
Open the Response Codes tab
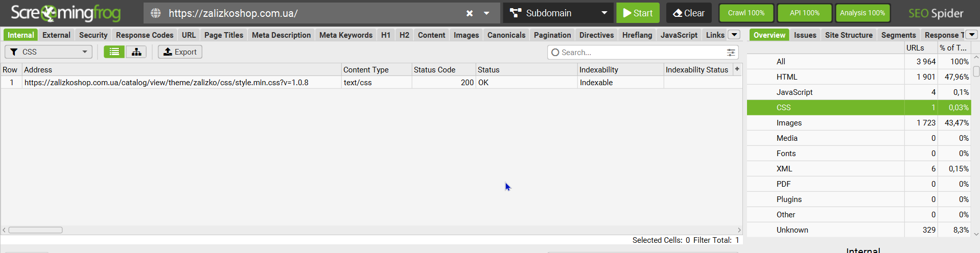point(145,35)
